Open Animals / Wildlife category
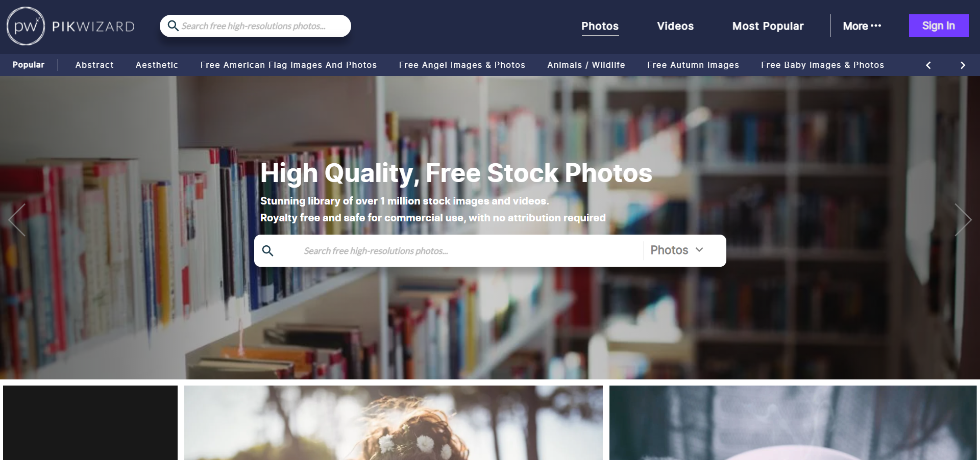Image resolution: width=980 pixels, height=460 pixels. pos(586,65)
